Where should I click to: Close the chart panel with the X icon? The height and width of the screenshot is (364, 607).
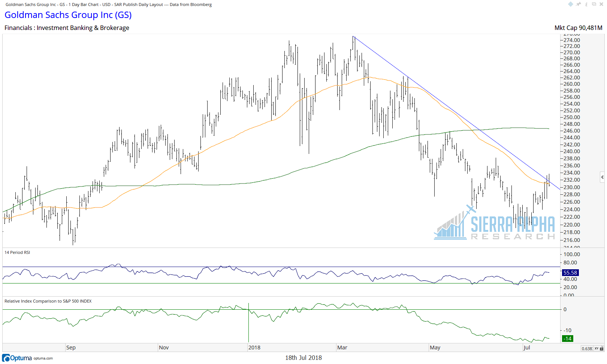601,4
